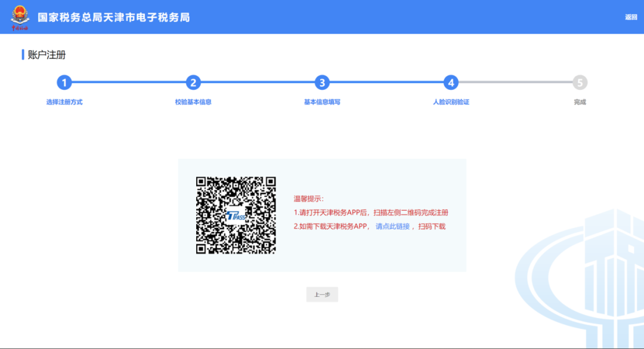644x349 pixels.
Task: Click the 返回 link in header
Action: click(631, 17)
